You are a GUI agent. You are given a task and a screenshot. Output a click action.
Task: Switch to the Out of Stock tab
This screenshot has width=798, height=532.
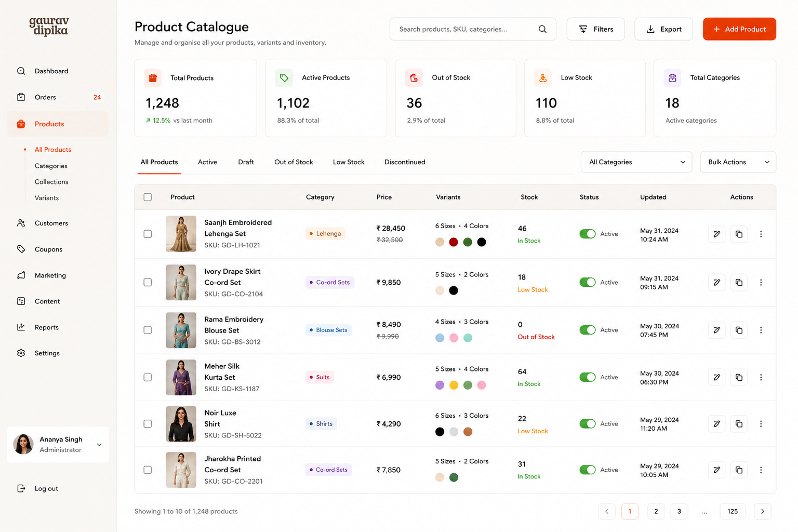pyautogui.click(x=294, y=162)
